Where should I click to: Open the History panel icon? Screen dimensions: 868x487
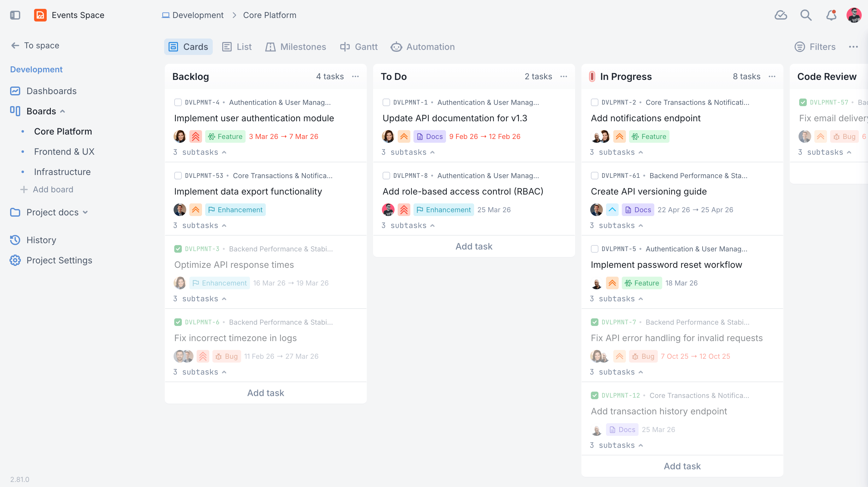pos(15,240)
